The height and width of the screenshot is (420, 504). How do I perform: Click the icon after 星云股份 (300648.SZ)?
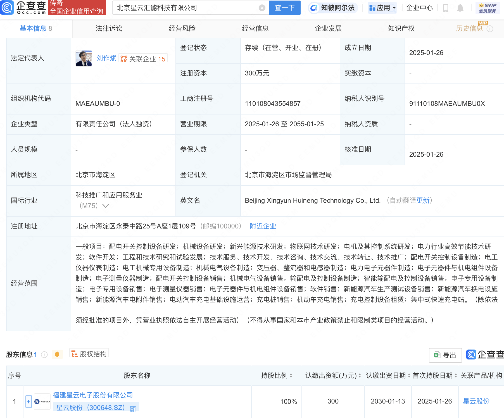coord(133,408)
